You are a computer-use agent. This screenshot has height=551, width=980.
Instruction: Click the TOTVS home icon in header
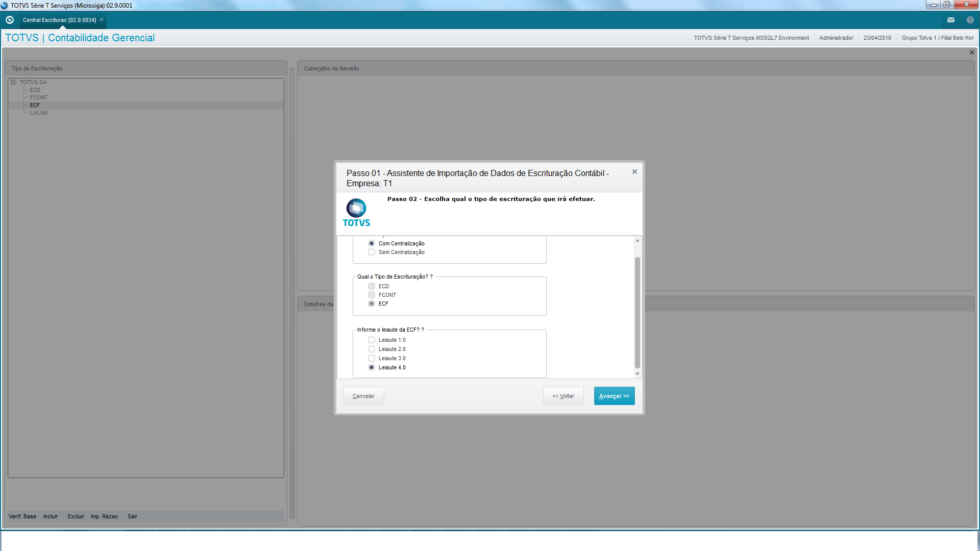[x=9, y=20]
